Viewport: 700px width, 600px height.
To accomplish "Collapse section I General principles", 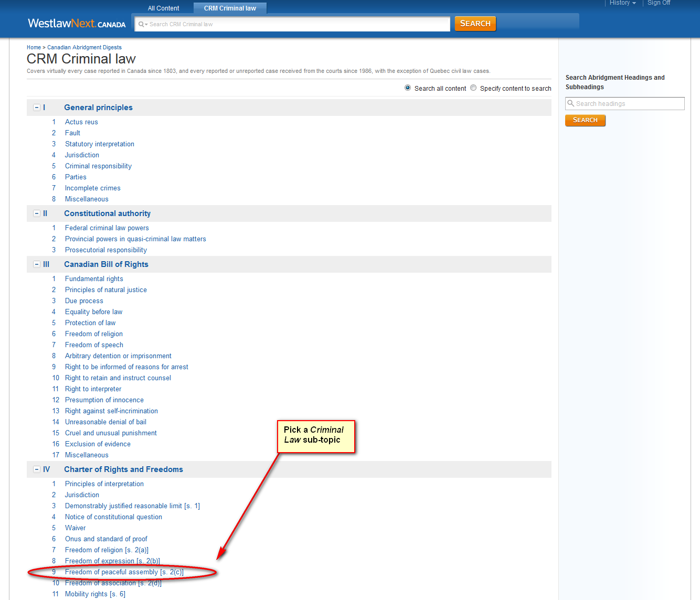I will (37, 108).
